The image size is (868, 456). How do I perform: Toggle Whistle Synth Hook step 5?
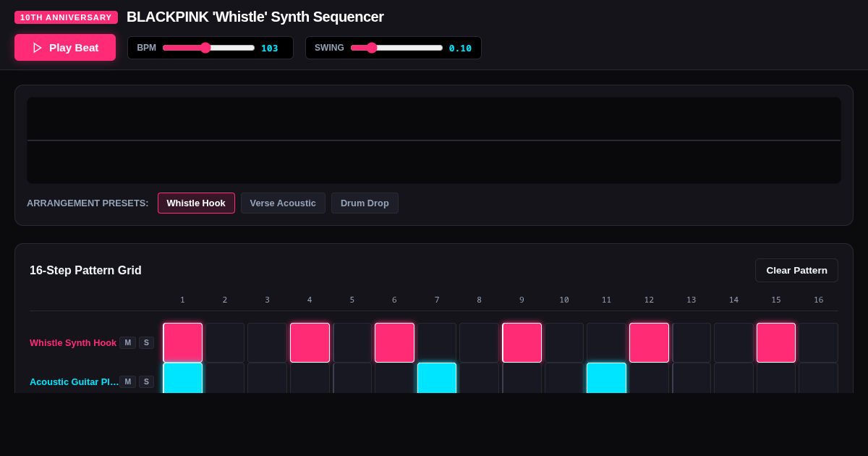352,342
